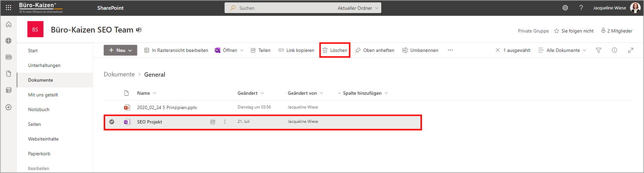The image size is (644, 173).
Task: Click the '21. Juli' modified date
Action: click(x=243, y=122)
